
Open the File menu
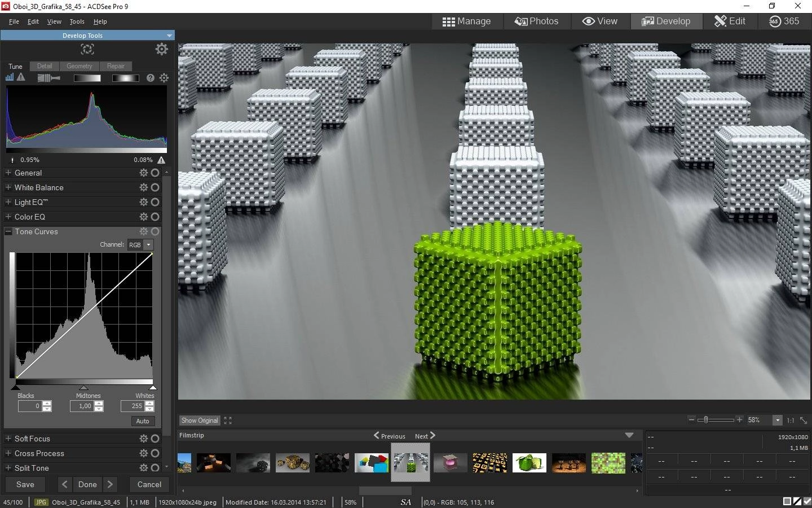[x=14, y=21]
